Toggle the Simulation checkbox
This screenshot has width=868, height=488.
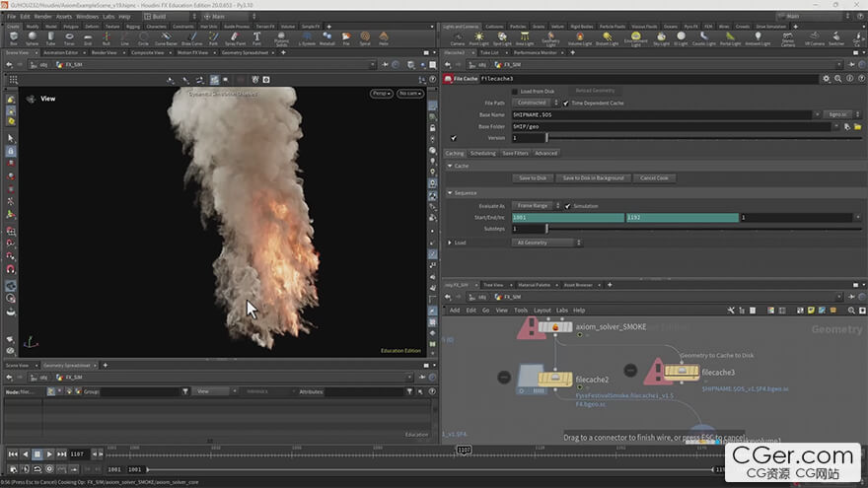point(567,206)
